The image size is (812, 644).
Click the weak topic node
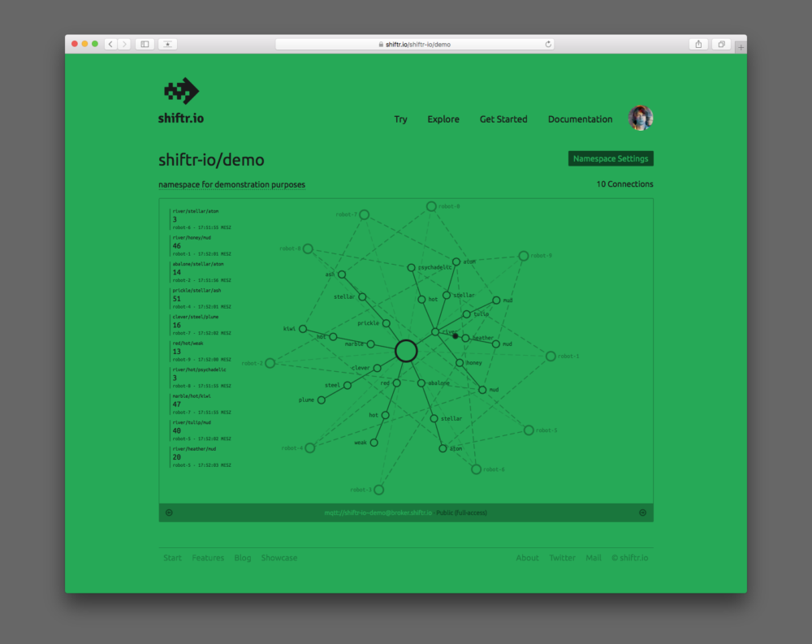pos(374,443)
